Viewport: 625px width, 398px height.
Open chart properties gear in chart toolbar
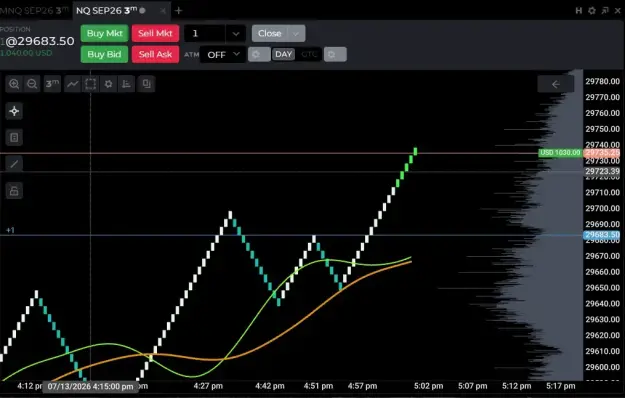[108, 84]
